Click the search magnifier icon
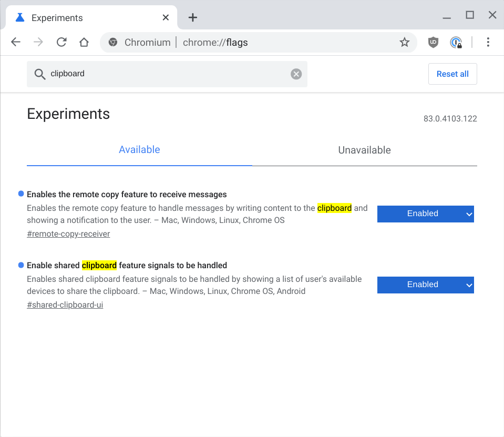 tap(40, 74)
